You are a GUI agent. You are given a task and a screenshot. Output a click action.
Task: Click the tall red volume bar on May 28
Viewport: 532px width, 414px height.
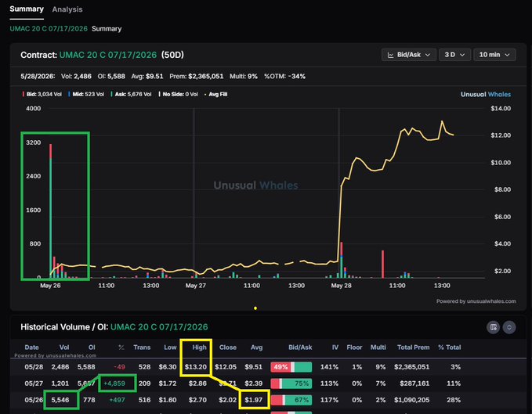(382, 265)
